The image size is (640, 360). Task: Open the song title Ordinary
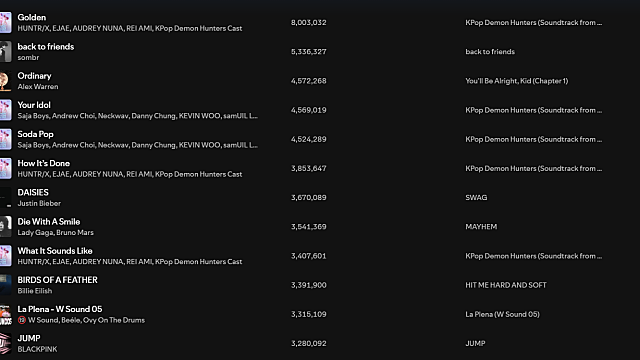[x=34, y=76]
